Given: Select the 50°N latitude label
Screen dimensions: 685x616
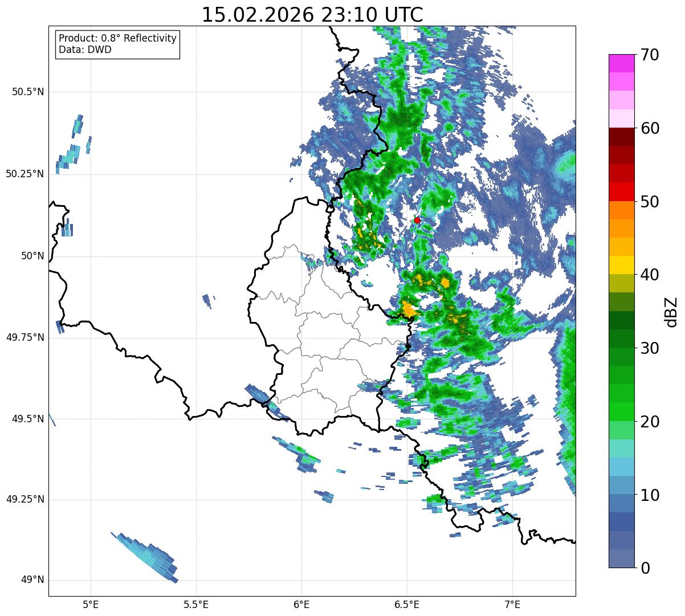Looking at the screenshot, I should pyautogui.click(x=32, y=256).
